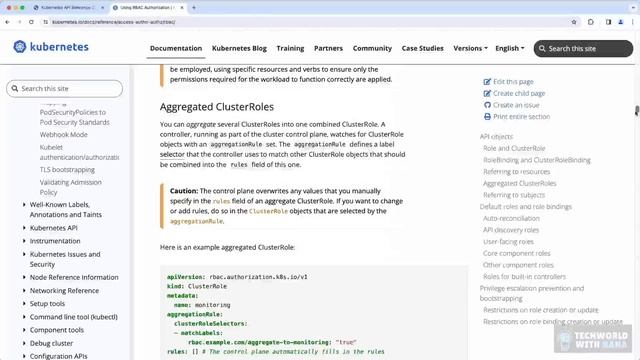The width and height of the screenshot is (640, 360).
Task: Jump to API discovery roles section
Action: 511,230
